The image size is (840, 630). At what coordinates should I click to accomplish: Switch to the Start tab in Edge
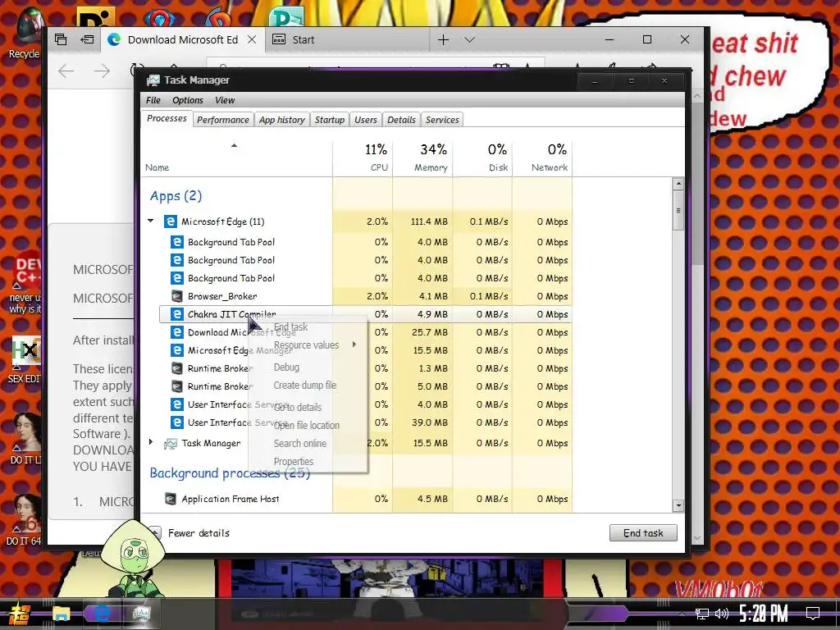tap(347, 39)
